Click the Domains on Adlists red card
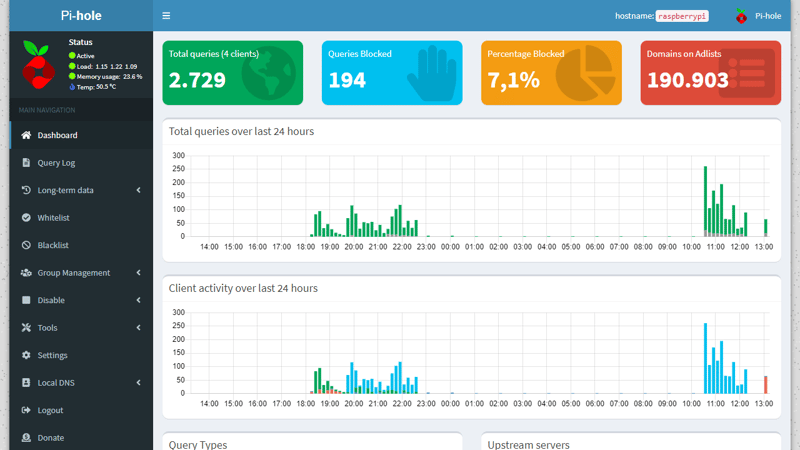 coord(710,73)
